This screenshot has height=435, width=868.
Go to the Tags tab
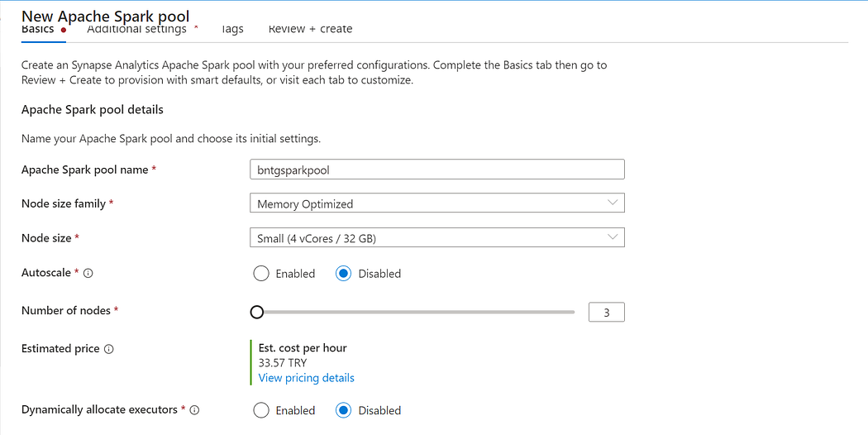(x=232, y=29)
